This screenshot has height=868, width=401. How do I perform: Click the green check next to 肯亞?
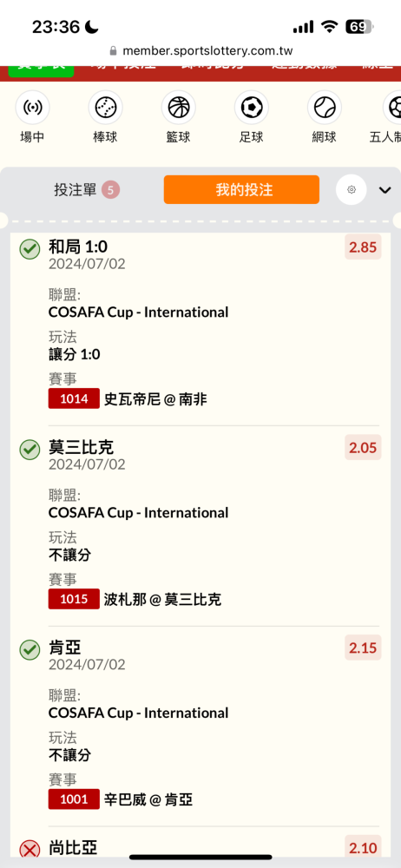(30, 650)
